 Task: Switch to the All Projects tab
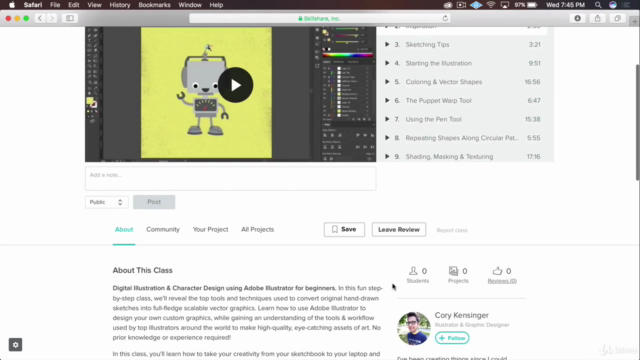pyautogui.click(x=258, y=229)
